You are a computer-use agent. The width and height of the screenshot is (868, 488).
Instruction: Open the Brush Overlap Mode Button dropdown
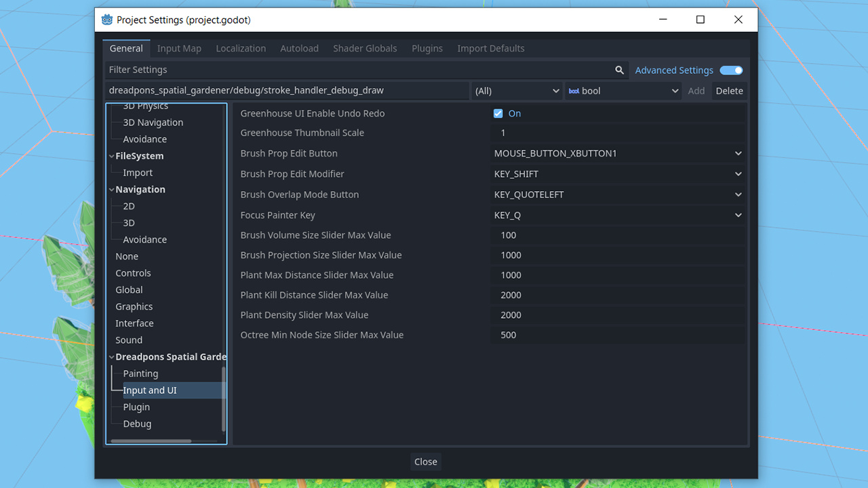[x=618, y=195]
